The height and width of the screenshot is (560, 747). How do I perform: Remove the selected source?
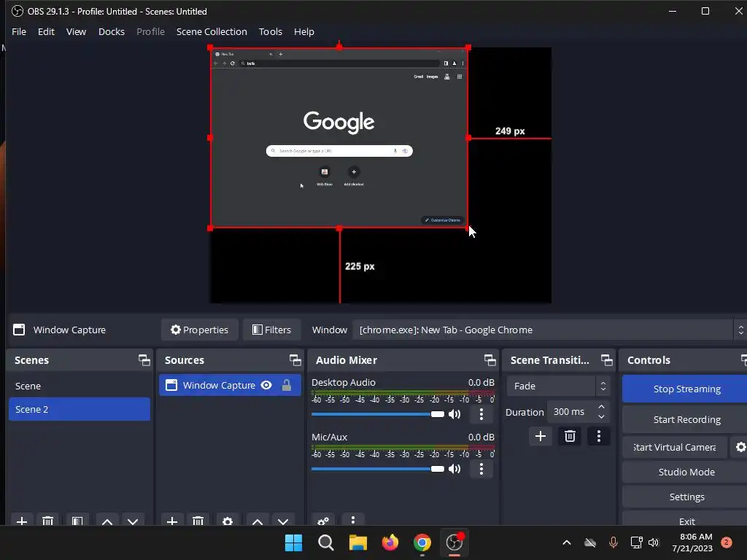(198, 521)
